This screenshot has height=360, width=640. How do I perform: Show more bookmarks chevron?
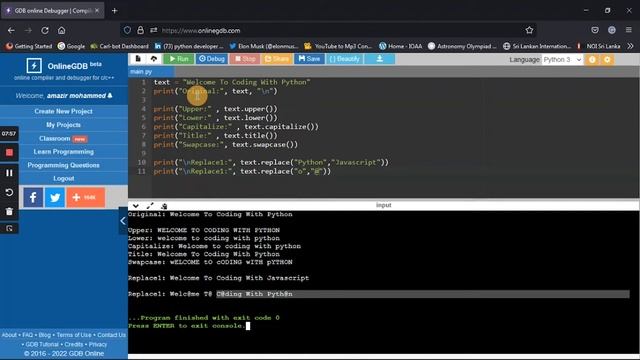tap(630, 46)
